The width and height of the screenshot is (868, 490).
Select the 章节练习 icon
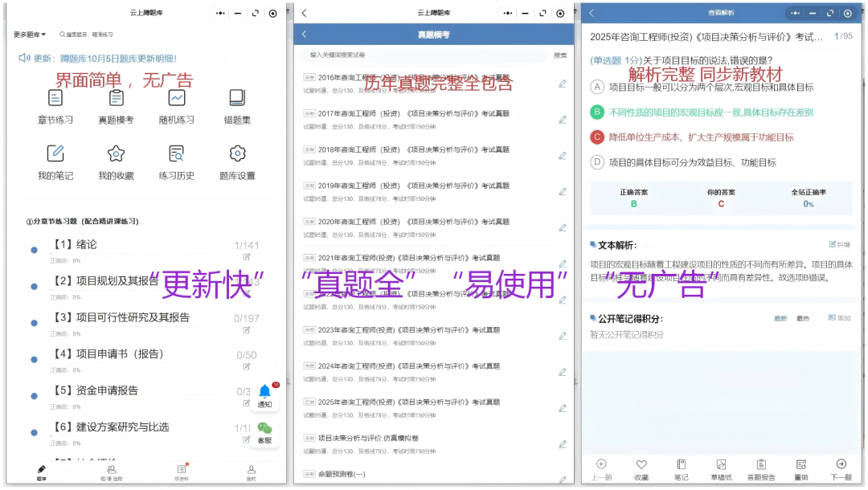[55, 97]
